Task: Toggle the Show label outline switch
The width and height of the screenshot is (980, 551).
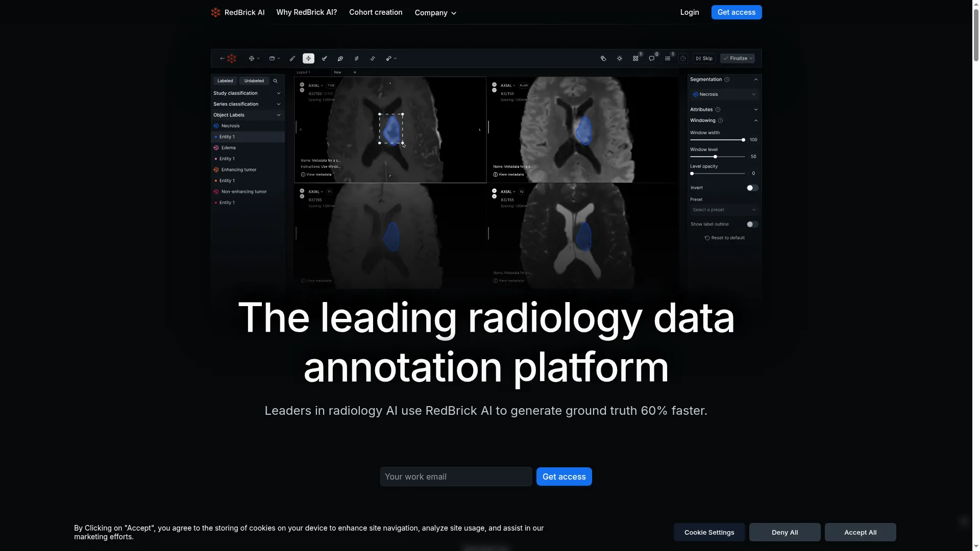Action: click(752, 224)
